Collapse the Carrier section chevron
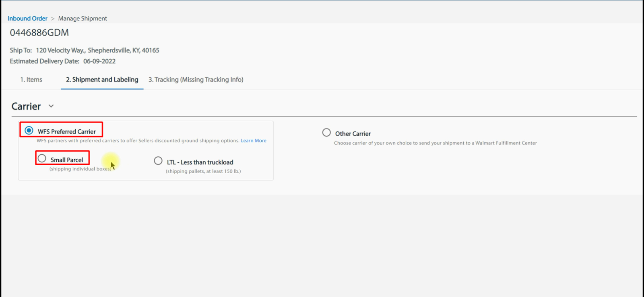The image size is (644, 297). [51, 106]
